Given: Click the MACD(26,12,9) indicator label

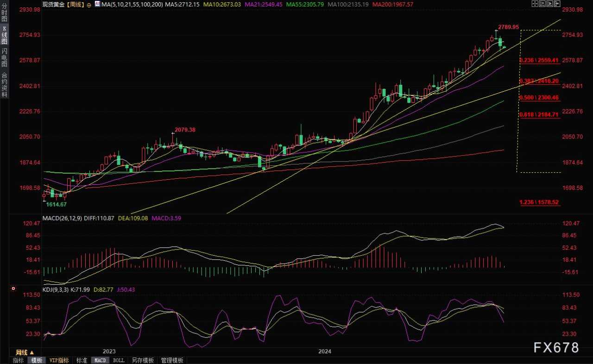Looking at the screenshot, I should point(62,218).
